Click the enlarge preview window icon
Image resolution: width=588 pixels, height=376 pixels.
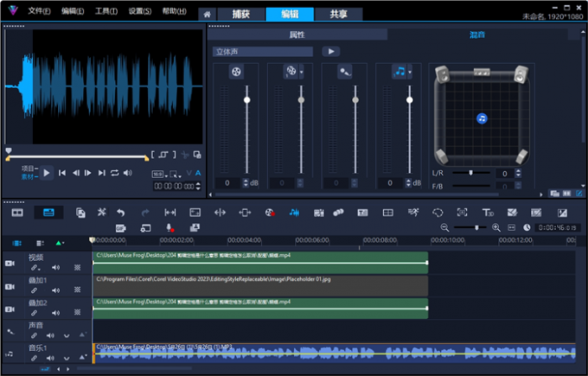point(197,155)
